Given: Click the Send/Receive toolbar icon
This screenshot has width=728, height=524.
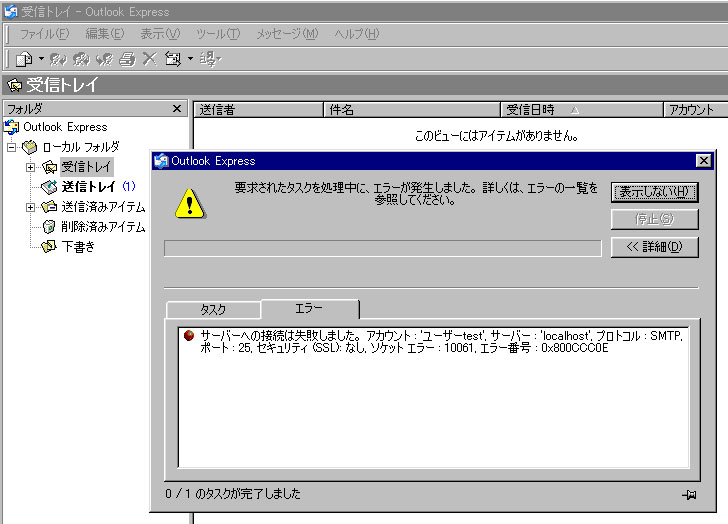Looking at the screenshot, I should 173,59.
